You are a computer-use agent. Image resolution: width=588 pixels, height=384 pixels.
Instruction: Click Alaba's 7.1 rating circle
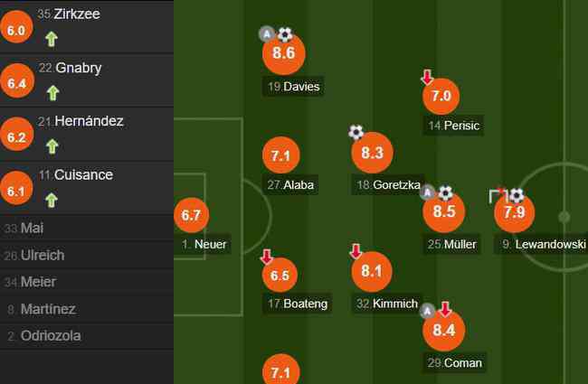click(x=280, y=155)
